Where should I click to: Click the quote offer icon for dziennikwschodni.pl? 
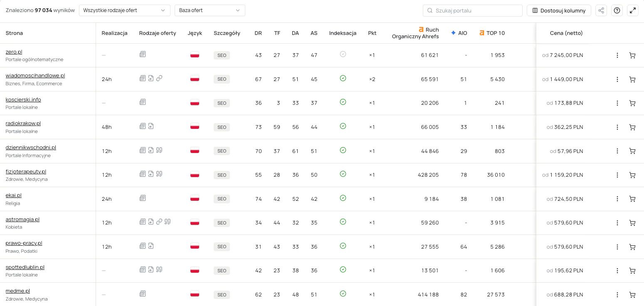(159, 150)
